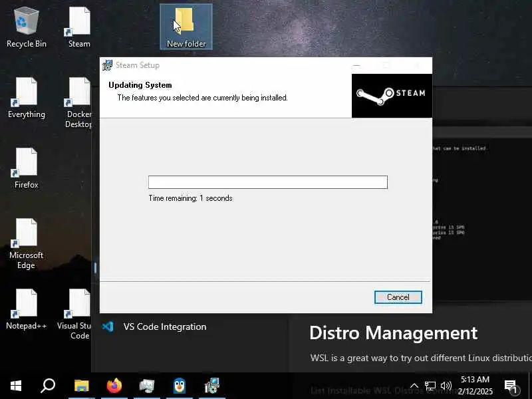The width and height of the screenshot is (532, 399).
Task: Show hidden system tray icons
Action: [414, 386]
